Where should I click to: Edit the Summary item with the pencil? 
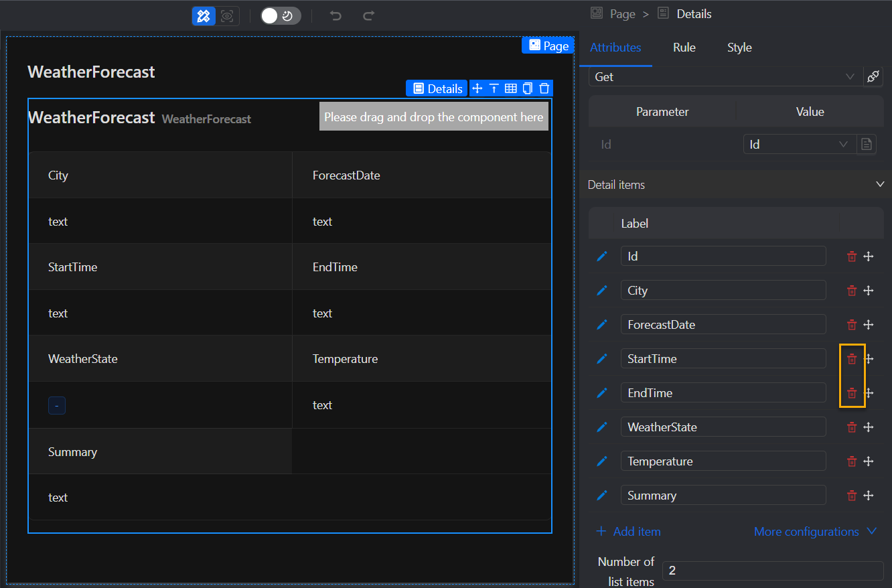click(602, 495)
